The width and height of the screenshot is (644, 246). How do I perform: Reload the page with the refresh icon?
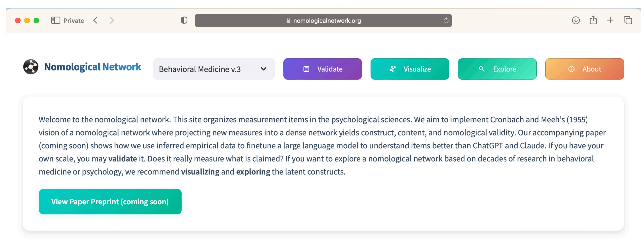tap(446, 20)
